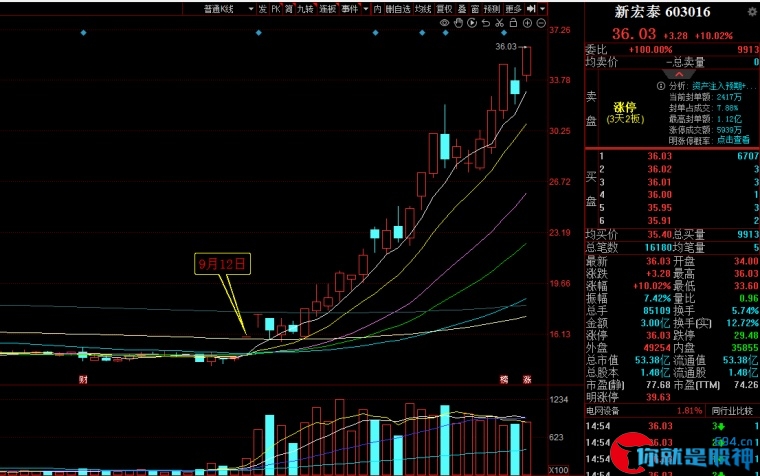Click the 开盘 value 34.00
Viewport: 760px width, 476px height.
click(746, 261)
